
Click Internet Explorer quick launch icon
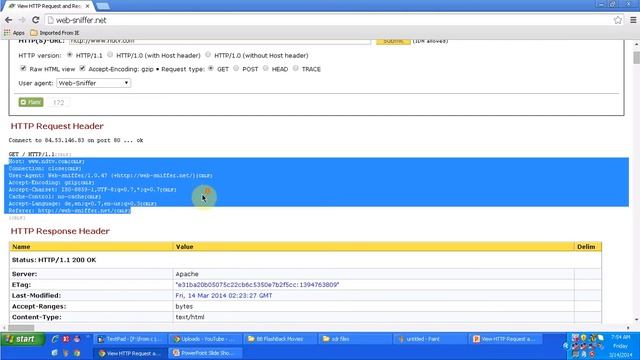click(55, 339)
